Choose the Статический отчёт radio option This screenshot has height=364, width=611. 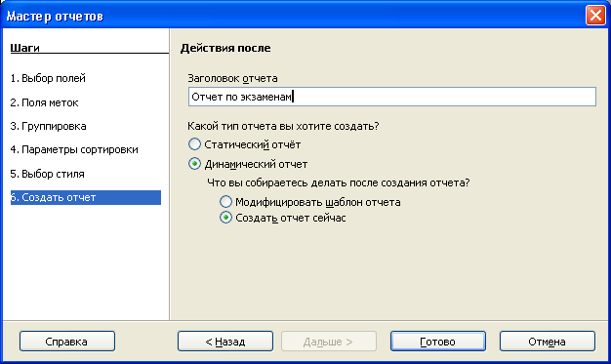coord(244,144)
